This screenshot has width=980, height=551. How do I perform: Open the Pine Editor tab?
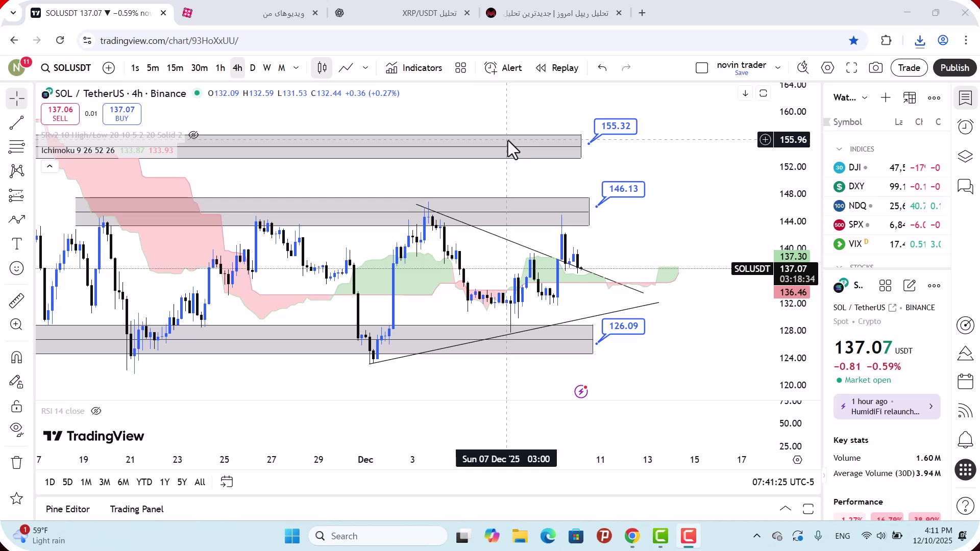click(x=67, y=509)
